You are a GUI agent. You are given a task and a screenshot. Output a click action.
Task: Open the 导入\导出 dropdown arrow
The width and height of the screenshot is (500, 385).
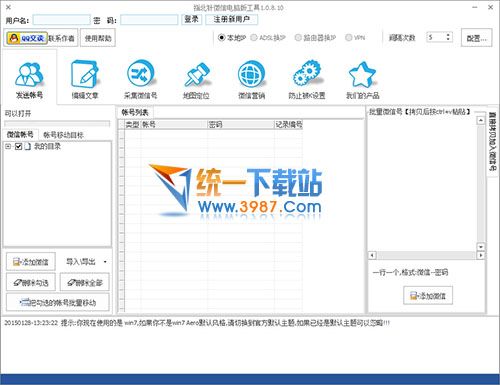click(105, 262)
